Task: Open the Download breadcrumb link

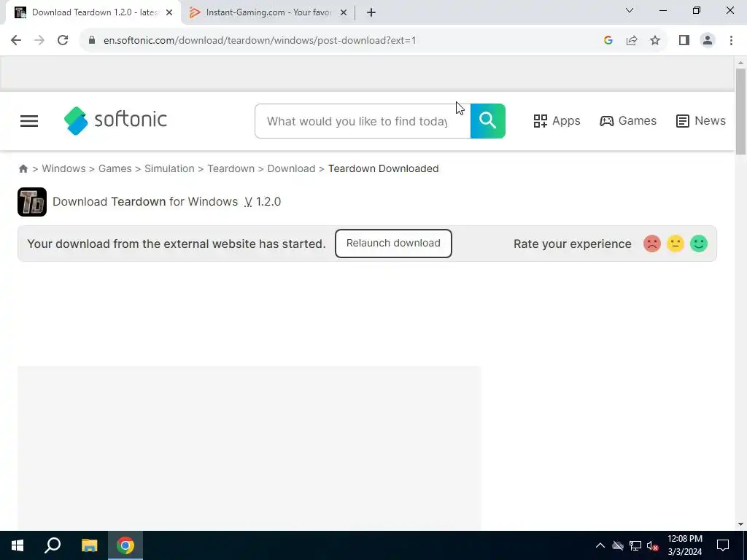Action: pyautogui.click(x=291, y=168)
